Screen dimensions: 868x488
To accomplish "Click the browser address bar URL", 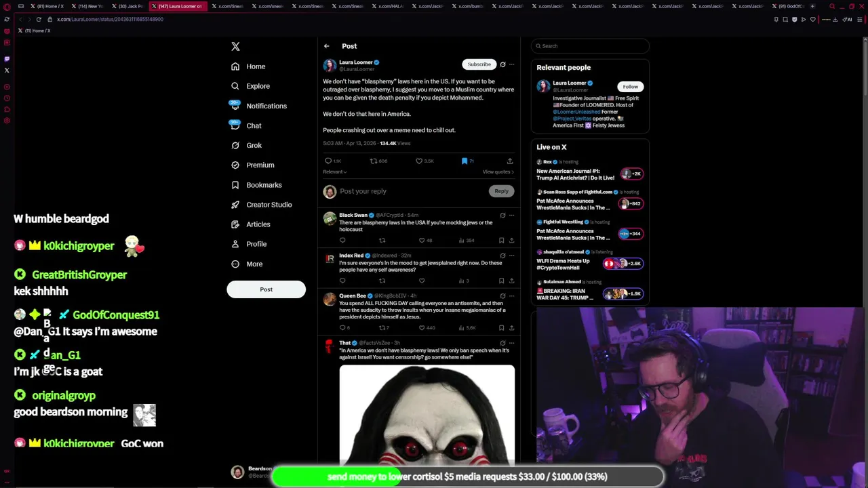I will coord(110,19).
